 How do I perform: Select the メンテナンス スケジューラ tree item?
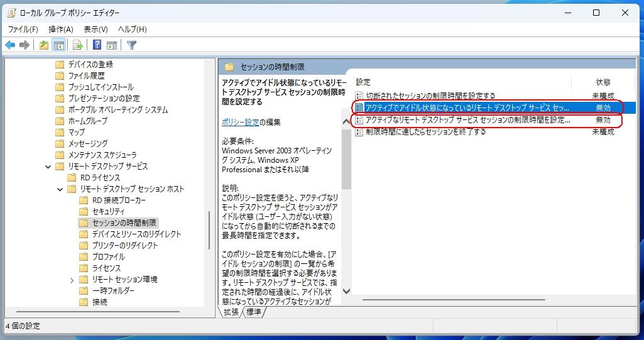coord(102,155)
